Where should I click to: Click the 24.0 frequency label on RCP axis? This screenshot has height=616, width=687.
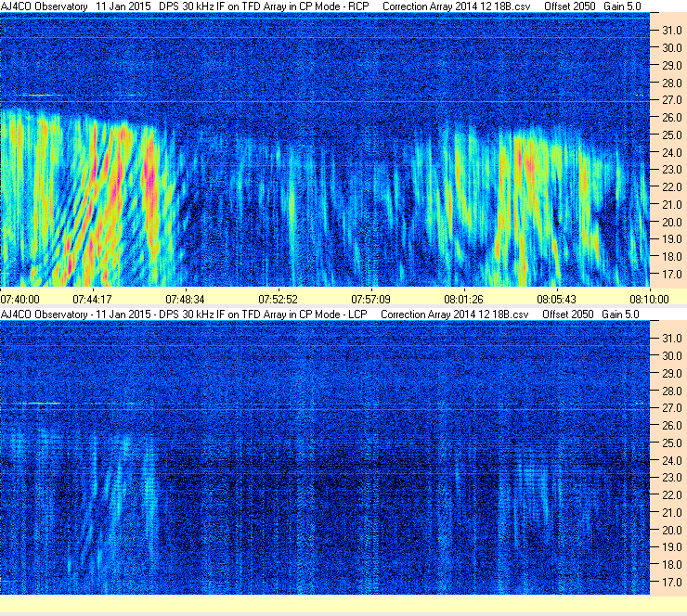click(671, 153)
